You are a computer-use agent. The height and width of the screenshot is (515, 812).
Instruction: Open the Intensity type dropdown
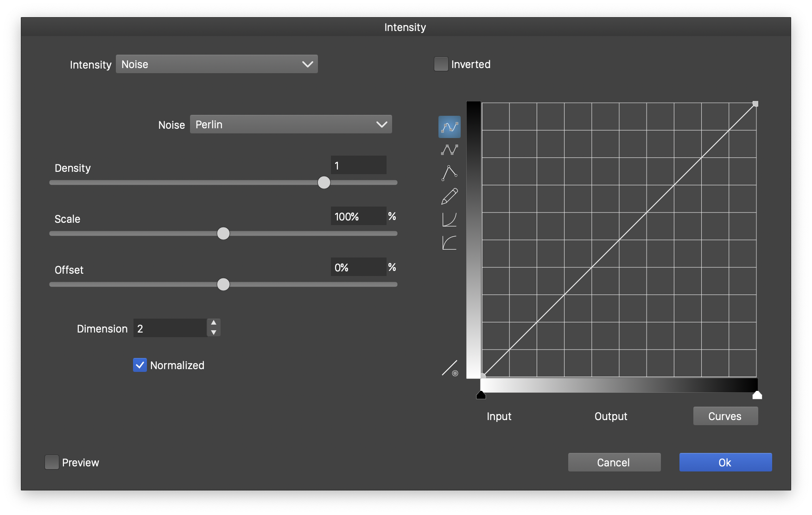[216, 64]
